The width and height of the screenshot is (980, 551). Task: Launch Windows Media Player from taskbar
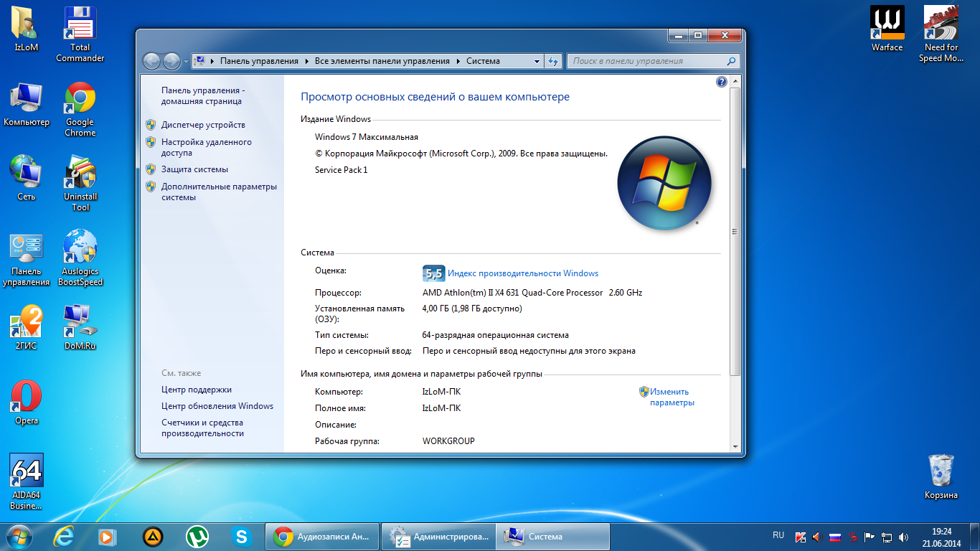click(108, 537)
